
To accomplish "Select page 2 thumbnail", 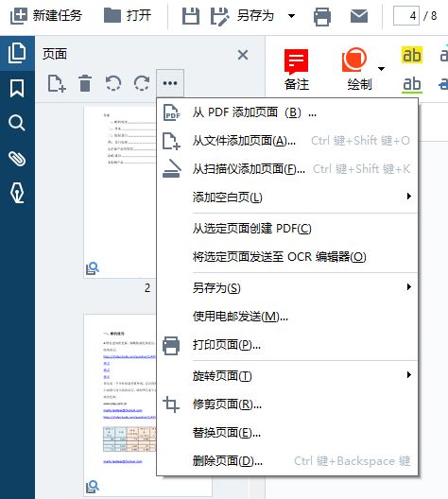I will pyautogui.click(x=120, y=193).
